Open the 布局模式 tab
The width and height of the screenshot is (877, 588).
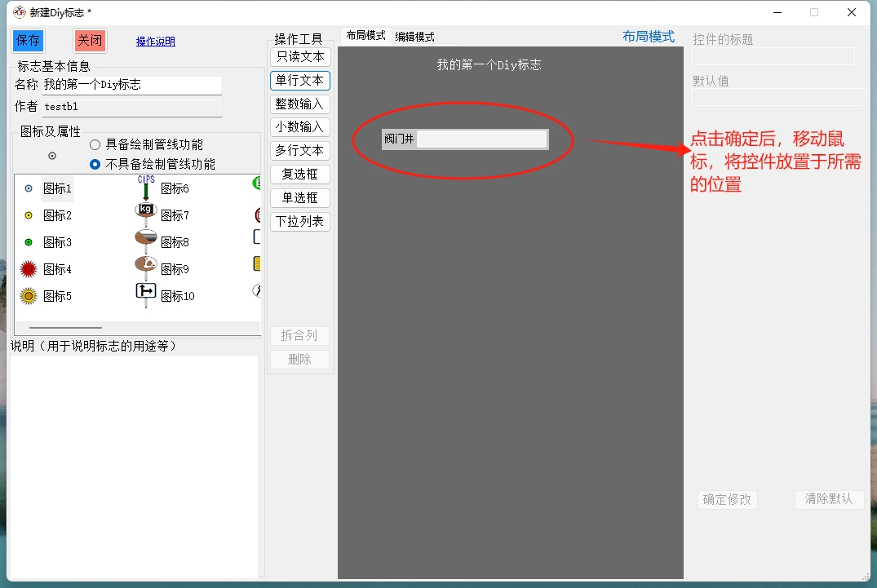365,36
